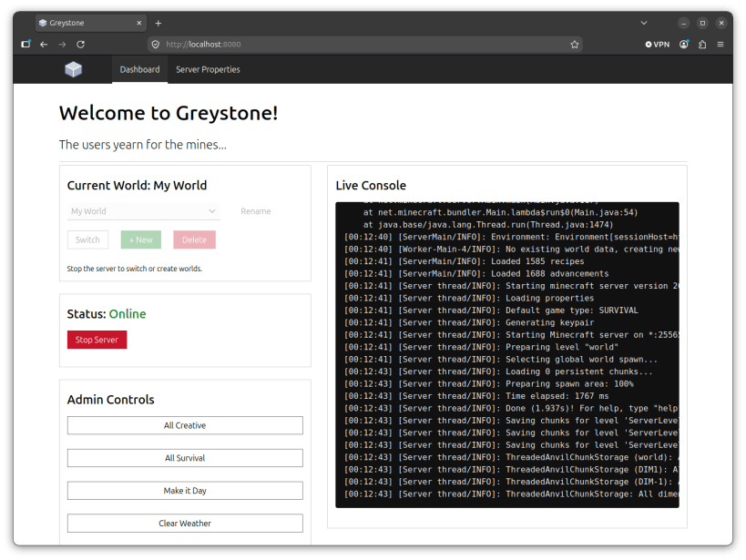Click 'The users yearn for the mines...' subtitle
Screen dimensions: 746x560
pos(143,145)
